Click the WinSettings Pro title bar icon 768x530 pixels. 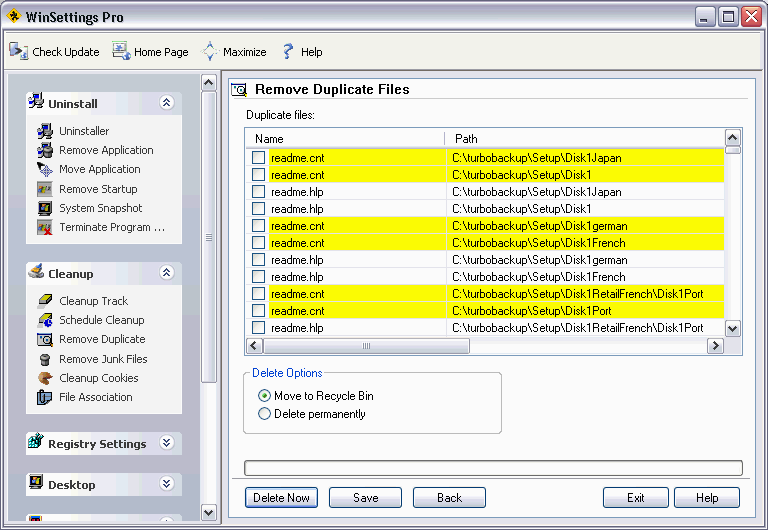14,16
